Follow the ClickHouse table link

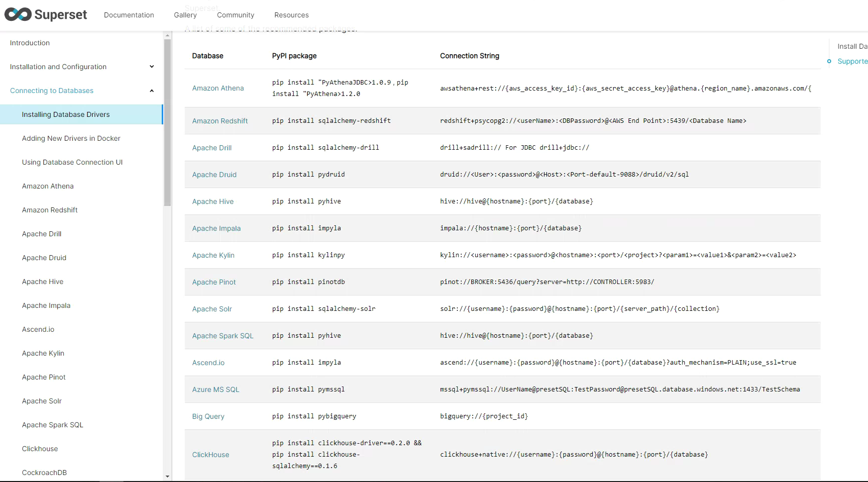pos(211,455)
